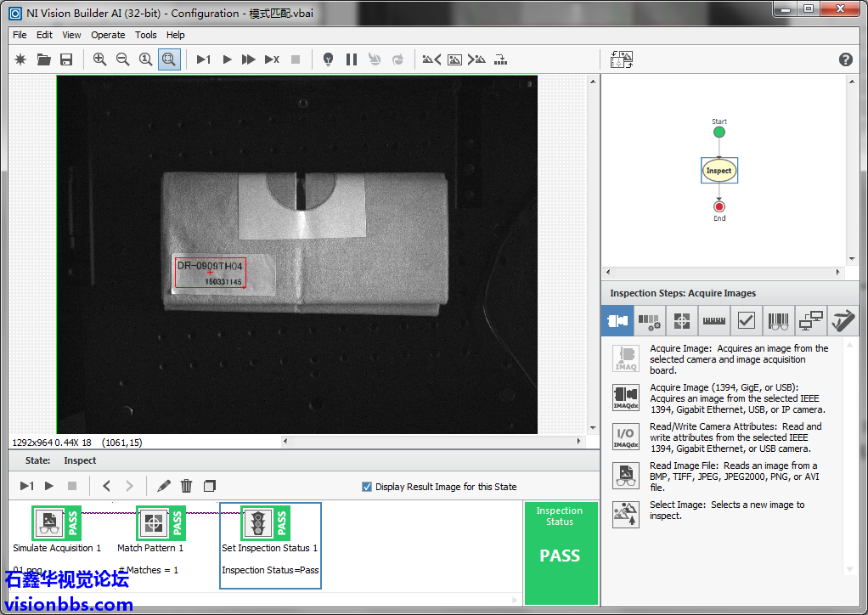Add the Read Image File step

pyautogui.click(x=626, y=475)
